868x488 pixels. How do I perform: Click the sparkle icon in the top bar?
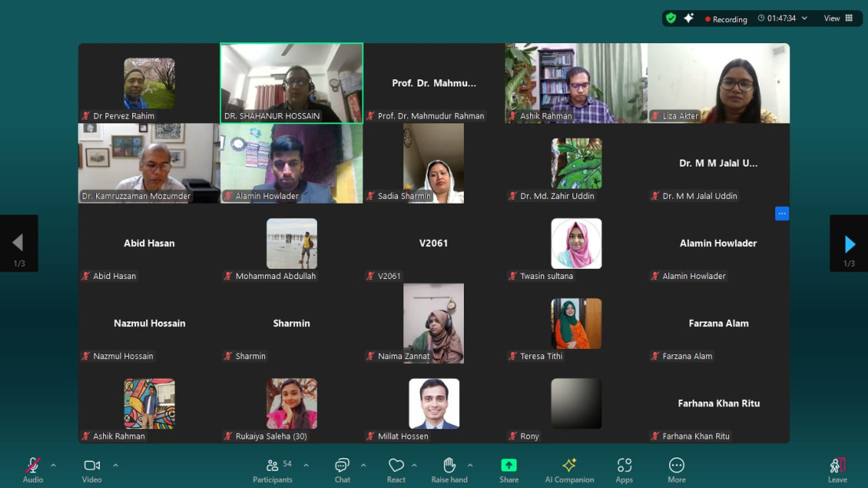pos(688,17)
